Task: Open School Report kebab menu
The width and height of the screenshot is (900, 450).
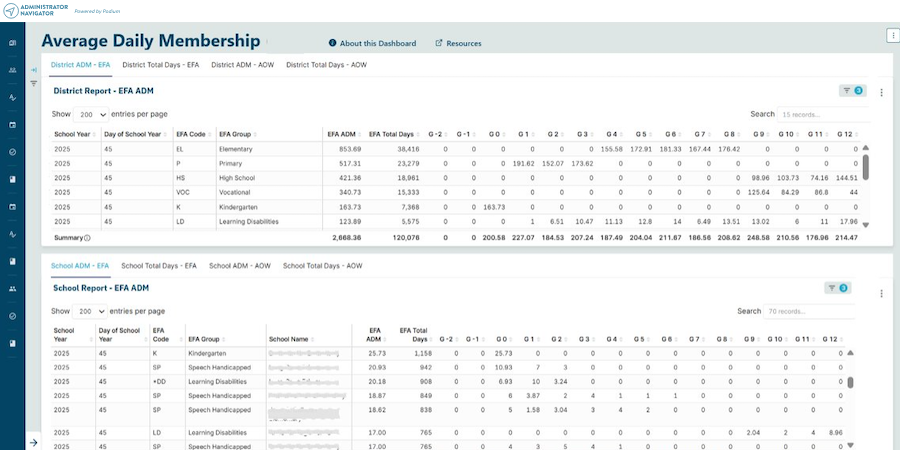Action: coord(882,293)
